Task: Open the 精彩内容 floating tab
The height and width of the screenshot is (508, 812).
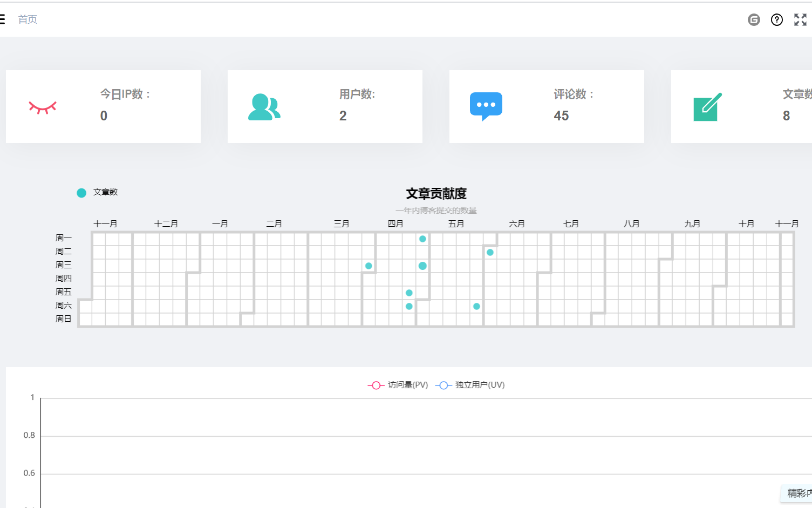Action: 797,493
